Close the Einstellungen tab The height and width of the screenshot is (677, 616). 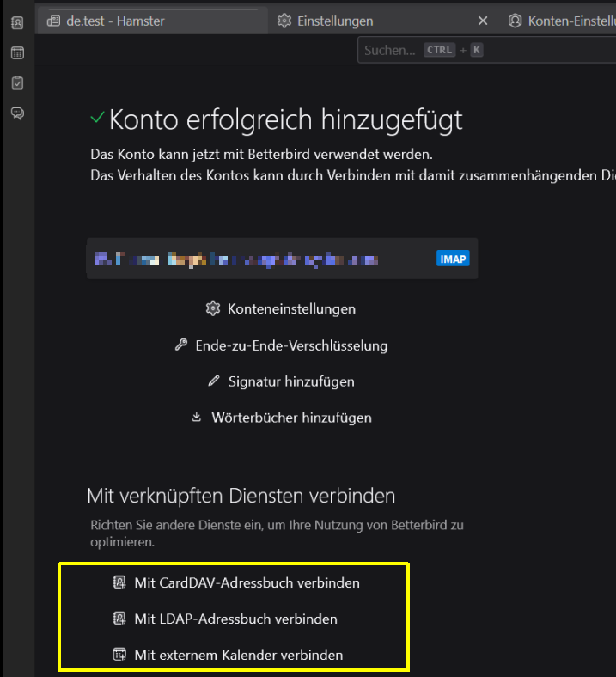pos(483,21)
